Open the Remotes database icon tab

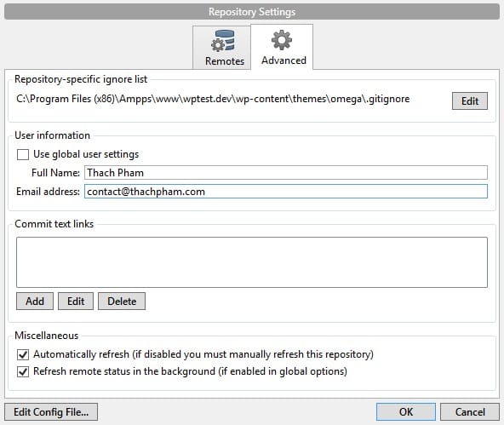pos(223,41)
